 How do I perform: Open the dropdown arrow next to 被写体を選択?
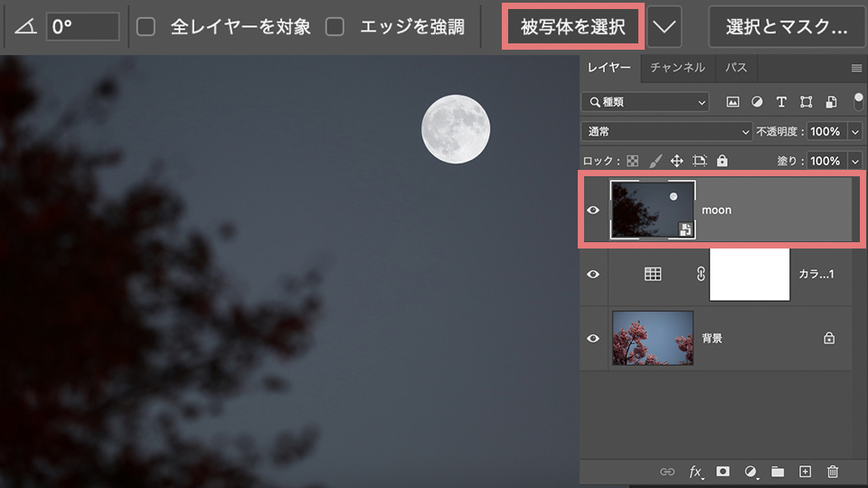[665, 26]
